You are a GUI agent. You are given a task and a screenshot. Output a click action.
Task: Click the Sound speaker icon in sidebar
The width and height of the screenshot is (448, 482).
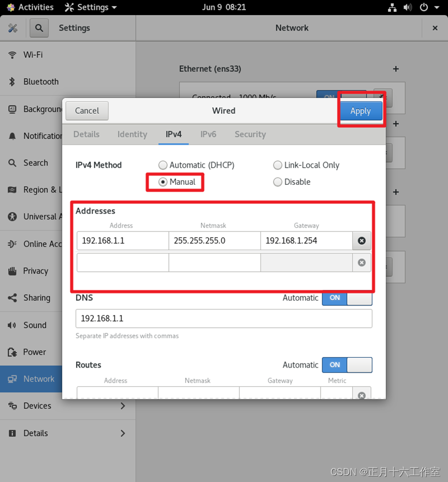[12, 325]
